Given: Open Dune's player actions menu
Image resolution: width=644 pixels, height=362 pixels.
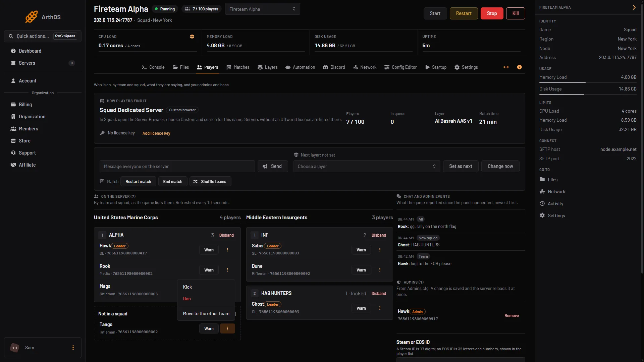Looking at the screenshot, I should (x=380, y=270).
